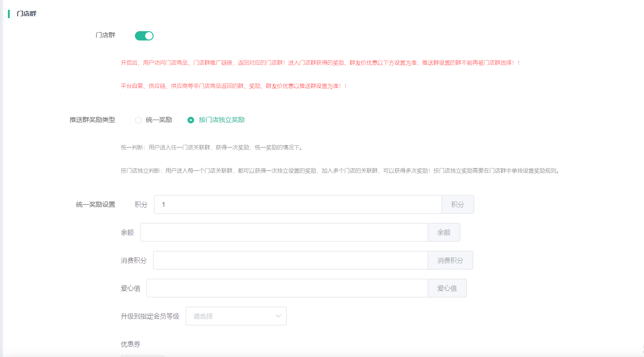The height and width of the screenshot is (357, 644).
Task: Click the chevron arrow in 请选择 dropdown
Action: coord(278,316)
